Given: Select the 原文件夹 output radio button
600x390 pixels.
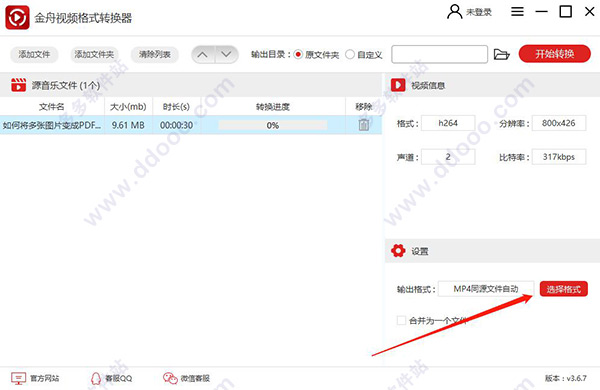Looking at the screenshot, I should point(298,55).
